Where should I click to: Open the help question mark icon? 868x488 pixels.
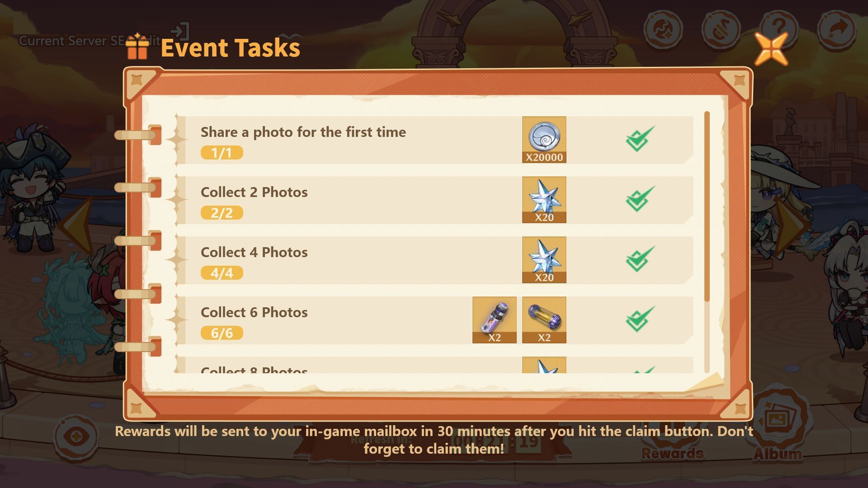click(778, 29)
